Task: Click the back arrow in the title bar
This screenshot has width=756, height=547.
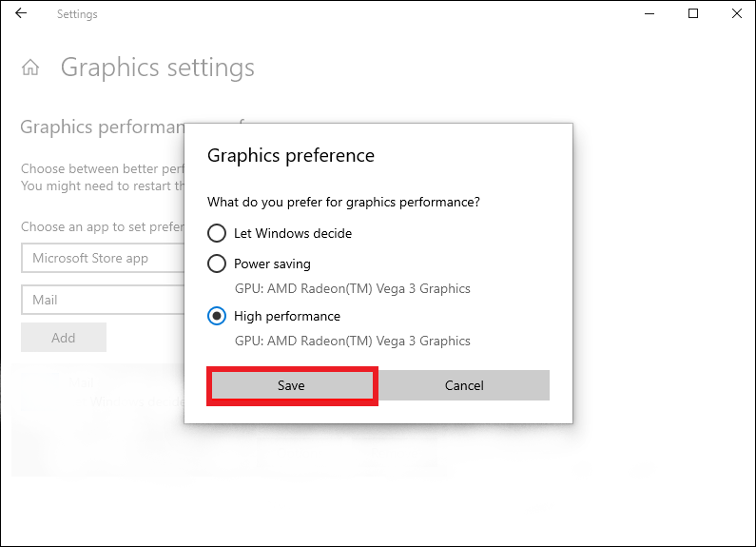Action: point(21,14)
